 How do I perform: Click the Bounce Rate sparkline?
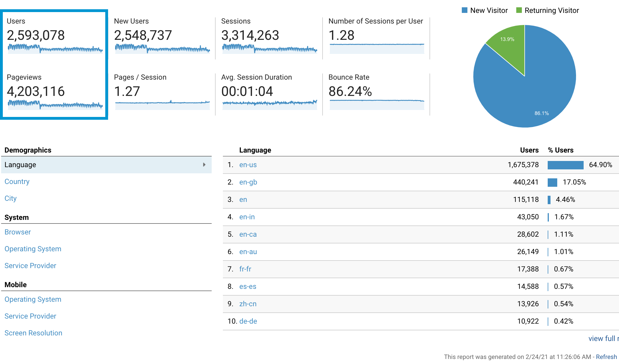[x=376, y=104]
